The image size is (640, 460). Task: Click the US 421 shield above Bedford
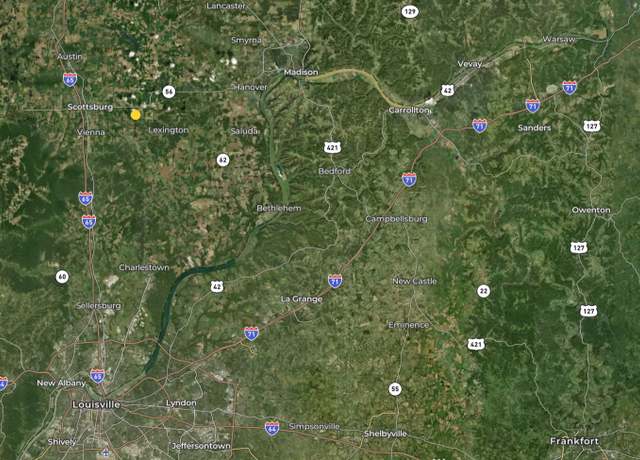pos(332,147)
